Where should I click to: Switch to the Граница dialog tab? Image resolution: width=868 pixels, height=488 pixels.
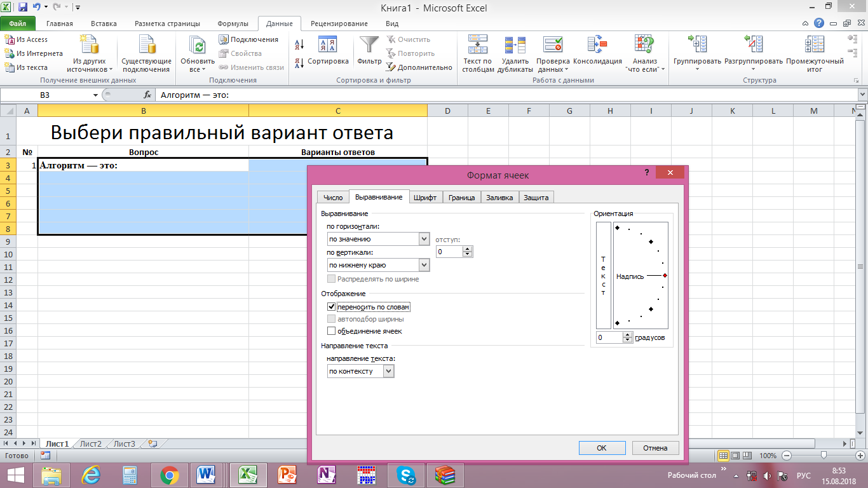tap(461, 198)
